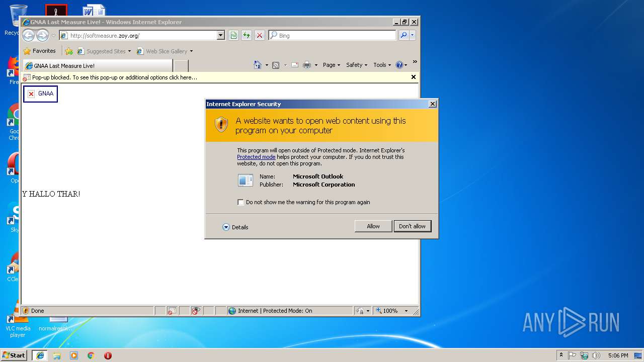Select the 'GNAA Last Measure Live!' tab

[x=98, y=66]
